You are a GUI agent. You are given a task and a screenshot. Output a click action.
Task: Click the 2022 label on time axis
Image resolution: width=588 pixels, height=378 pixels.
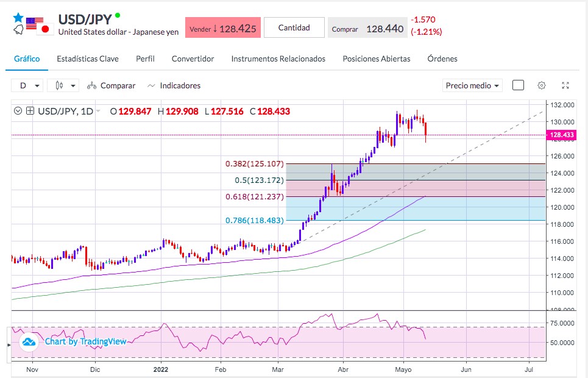(161, 369)
